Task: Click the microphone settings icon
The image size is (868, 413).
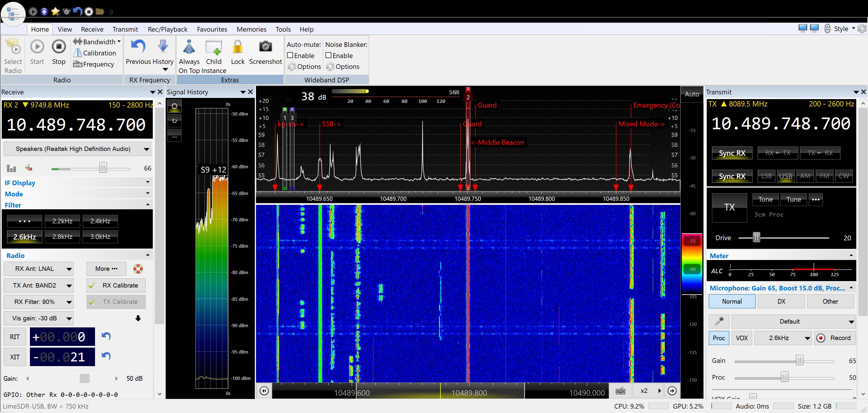Action: pos(719,321)
